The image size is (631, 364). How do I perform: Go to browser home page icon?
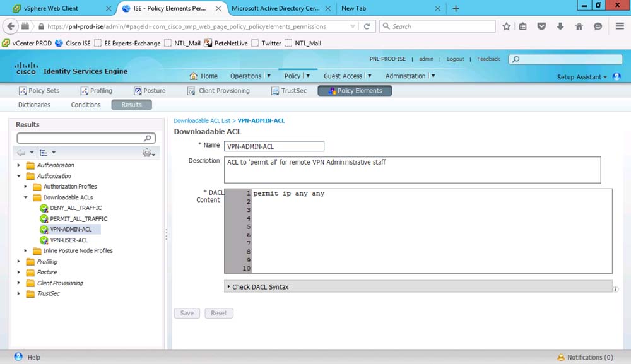click(579, 26)
